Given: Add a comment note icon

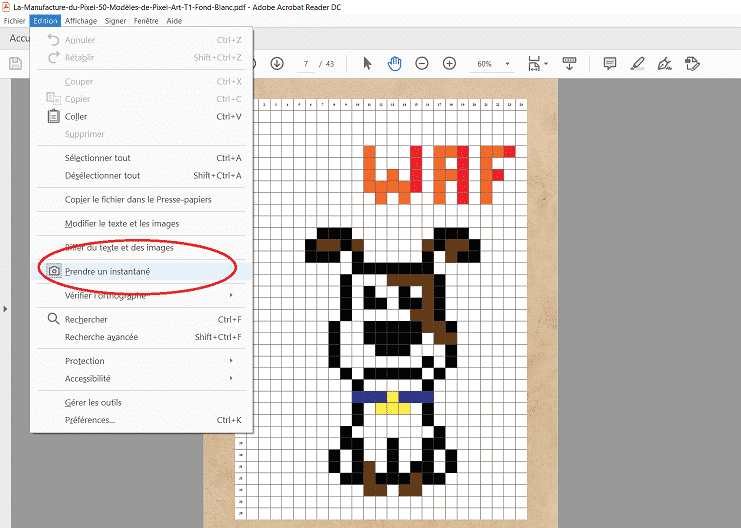Looking at the screenshot, I should tap(610, 63).
